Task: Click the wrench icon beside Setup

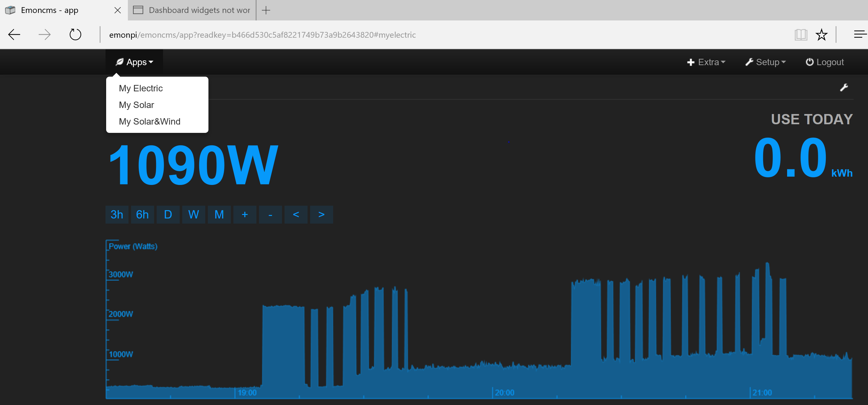Action: pyautogui.click(x=749, y=62)
